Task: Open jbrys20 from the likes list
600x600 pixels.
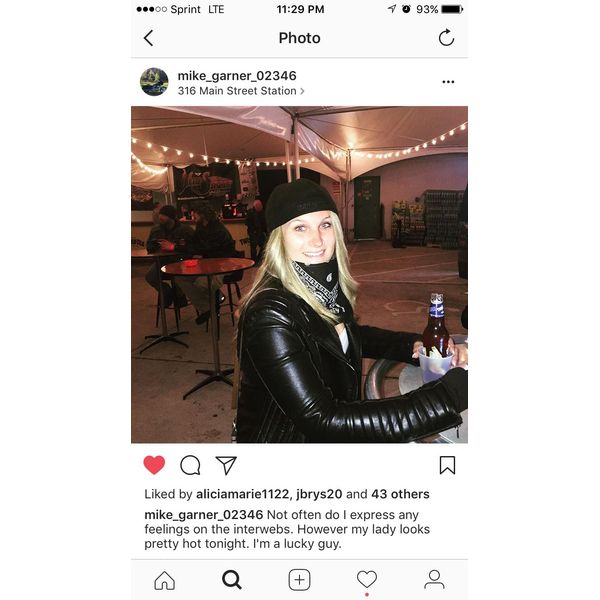Action: (x=319, y=494)
